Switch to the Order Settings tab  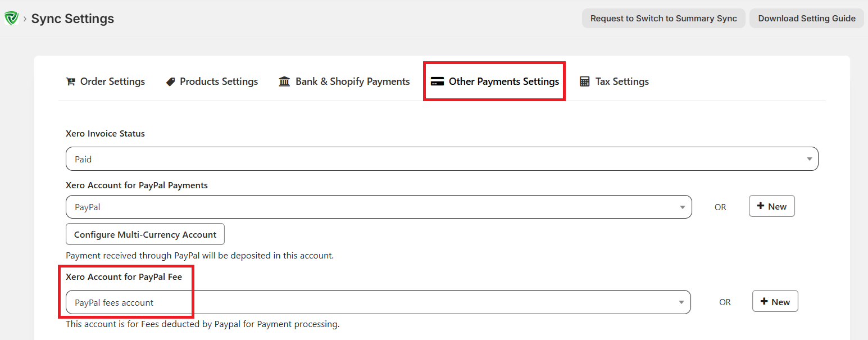click(x=112, y=81)
